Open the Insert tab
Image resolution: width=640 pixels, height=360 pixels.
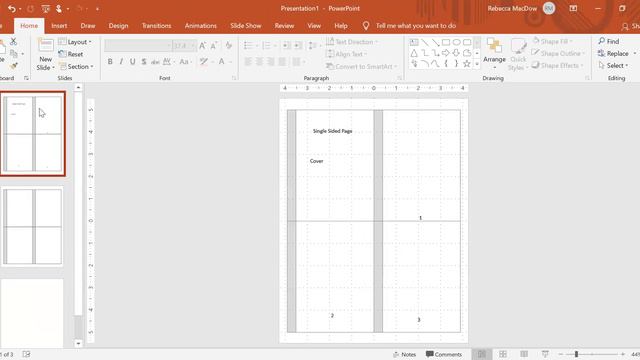[x=59, y=26]
